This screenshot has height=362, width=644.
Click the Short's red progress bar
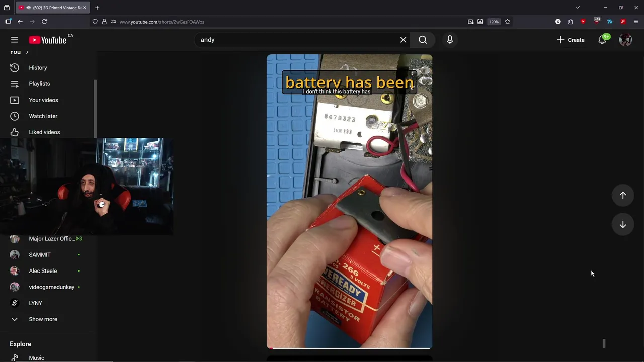(x=349, y=347)
